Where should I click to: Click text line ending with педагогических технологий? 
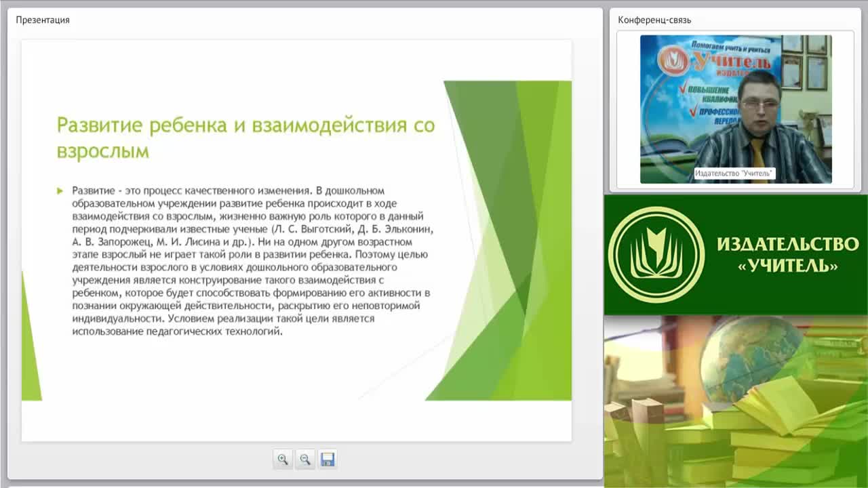tap(178, 331)
